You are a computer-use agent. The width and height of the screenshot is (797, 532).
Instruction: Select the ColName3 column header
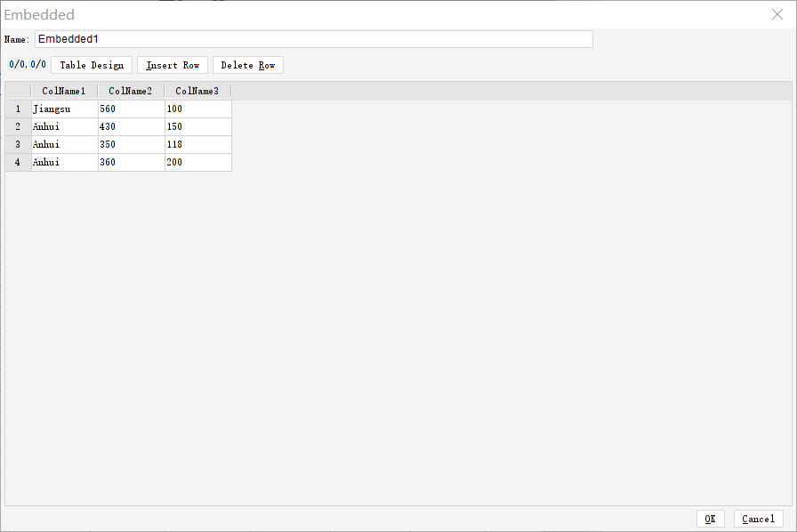click(x=197, y=90)
